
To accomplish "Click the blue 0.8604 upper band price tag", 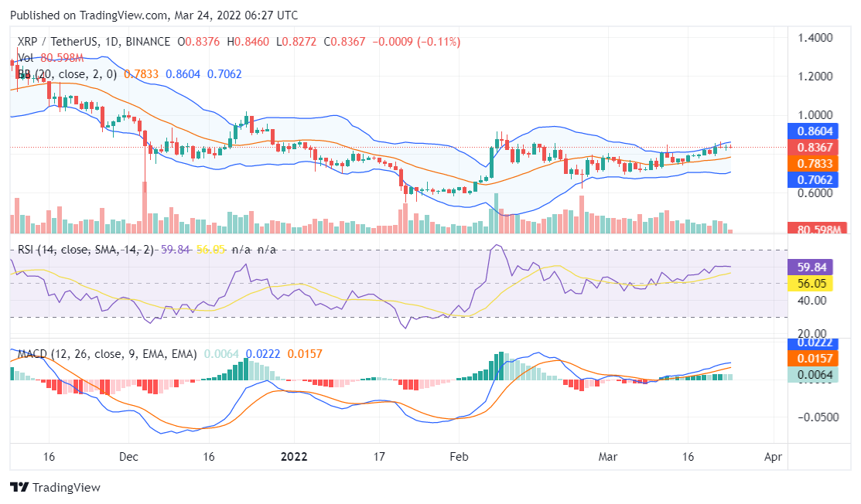I will point(809,131).
